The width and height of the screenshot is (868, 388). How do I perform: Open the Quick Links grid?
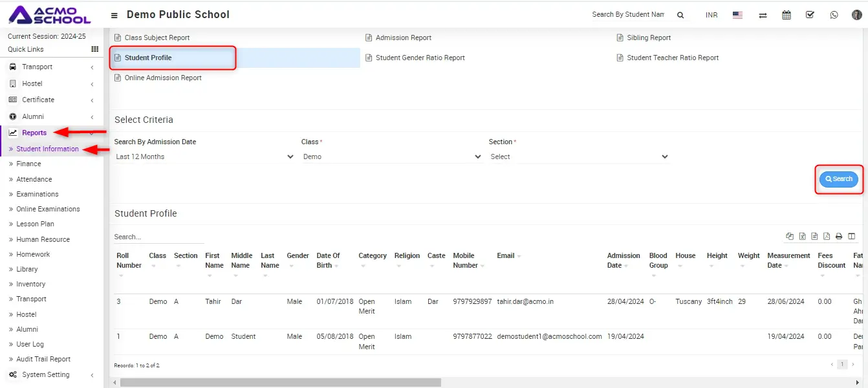point(95,49)
